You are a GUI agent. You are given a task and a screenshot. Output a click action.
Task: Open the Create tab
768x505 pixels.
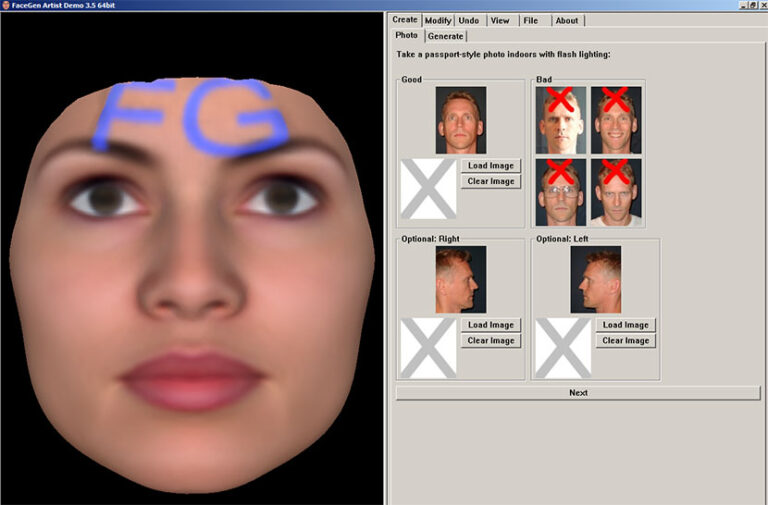[x=405, y=20]
